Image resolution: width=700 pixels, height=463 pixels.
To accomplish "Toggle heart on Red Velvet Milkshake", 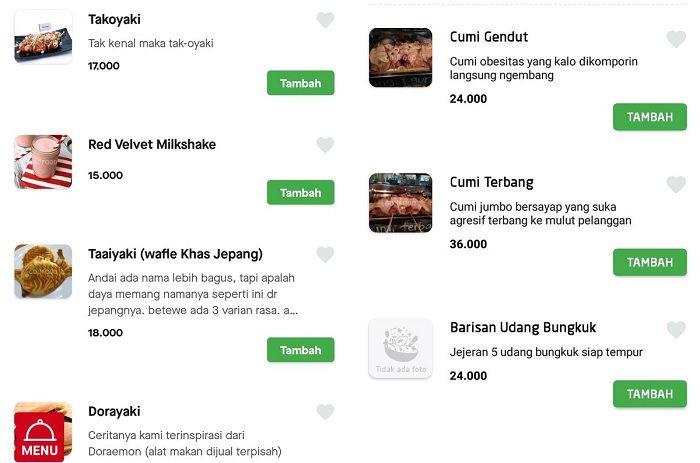I will pos(325,145).
